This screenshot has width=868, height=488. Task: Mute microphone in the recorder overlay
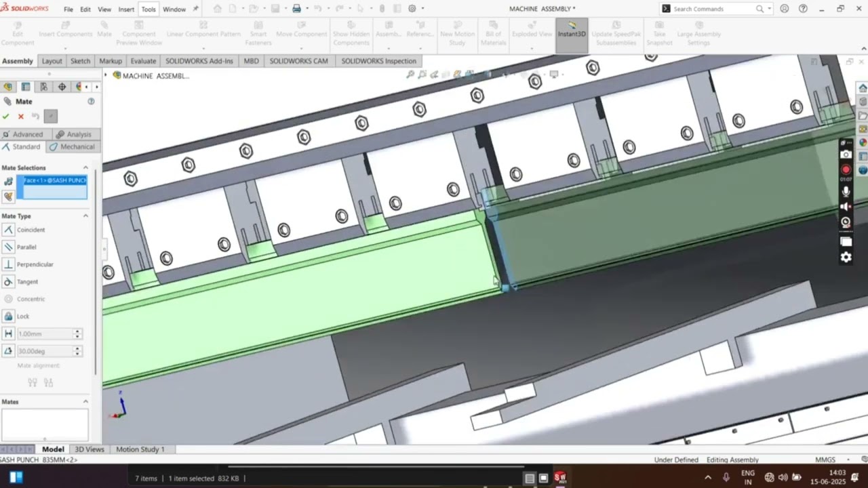click(846, 192)
